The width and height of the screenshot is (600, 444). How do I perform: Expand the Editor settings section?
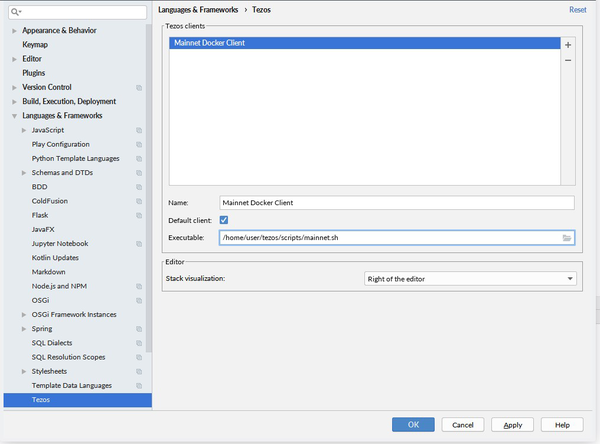pos(14,59)
